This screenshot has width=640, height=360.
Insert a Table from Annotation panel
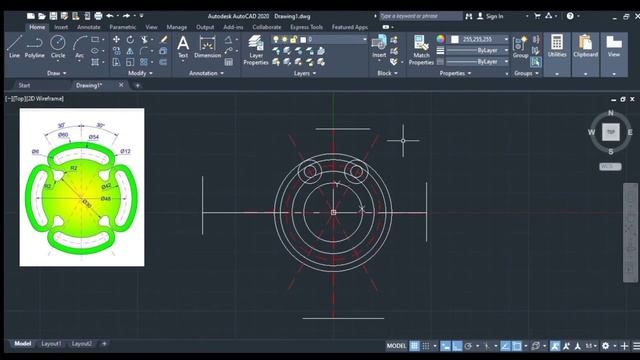pos(229,62)
